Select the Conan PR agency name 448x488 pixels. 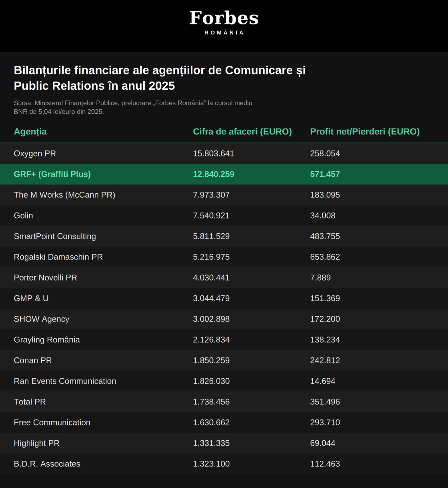pos(33,360)
